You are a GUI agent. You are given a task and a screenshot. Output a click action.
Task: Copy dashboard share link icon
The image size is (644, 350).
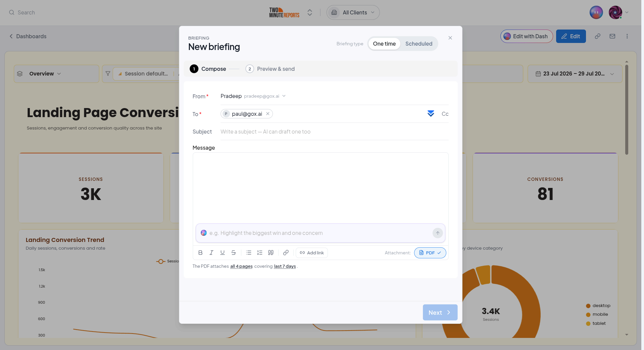pyautogui.click(x=597, y=36)
